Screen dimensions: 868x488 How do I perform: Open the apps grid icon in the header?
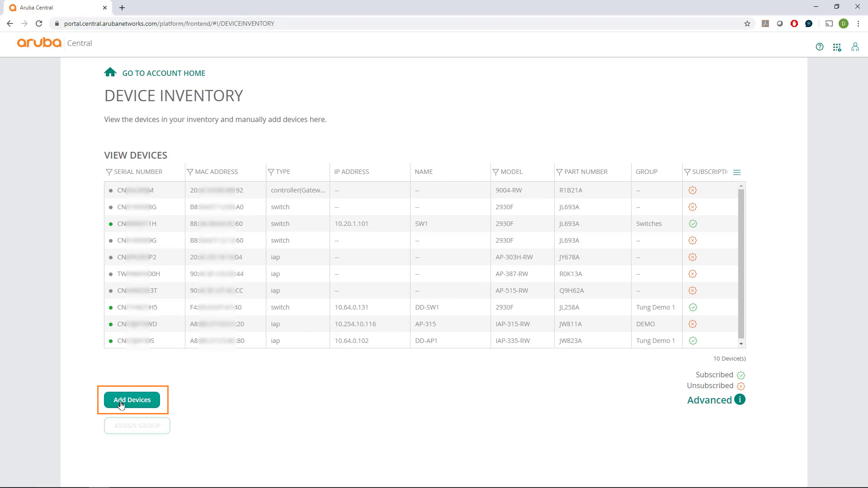(x=837, y=47)
